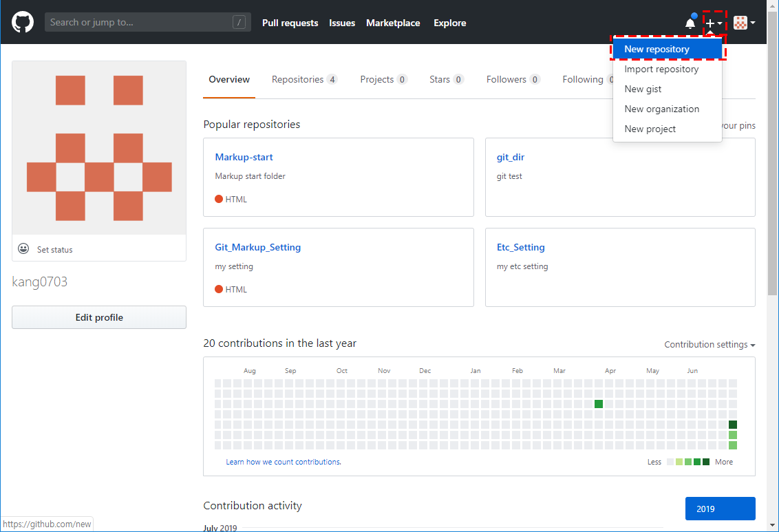This screenshot has width=779, height=532.
Task: Click the Set status smiley icon
Action: point(23,249)
